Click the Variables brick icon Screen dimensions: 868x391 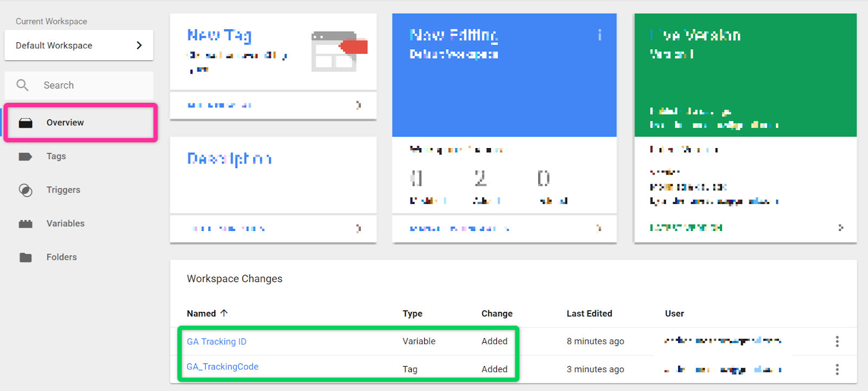pos(25,224)
